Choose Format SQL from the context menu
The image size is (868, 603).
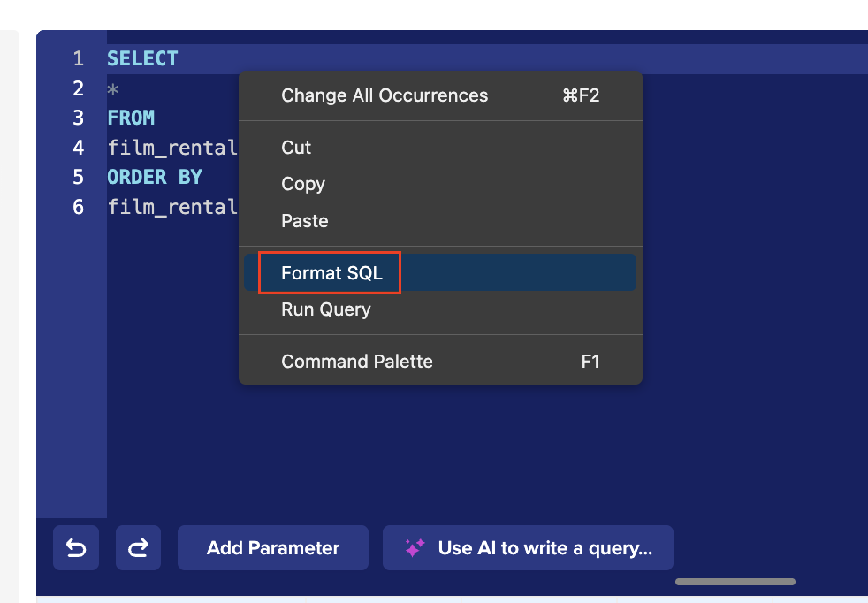(x=331, y=272)
